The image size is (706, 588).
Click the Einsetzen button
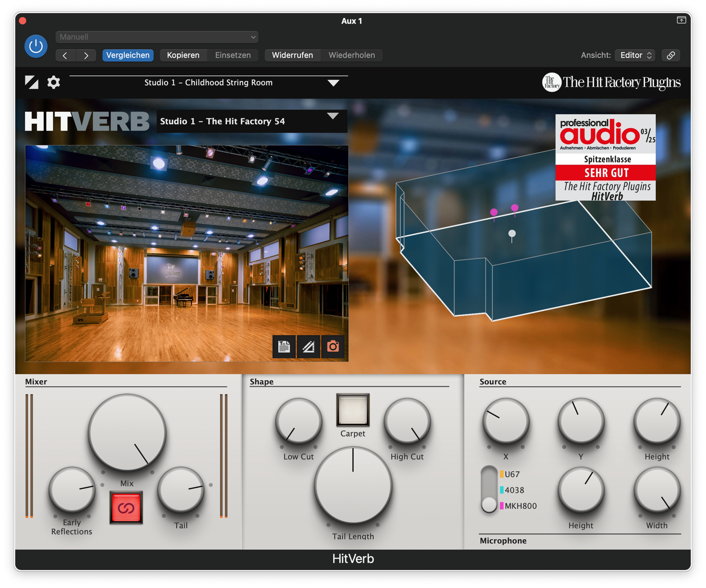pos(233,55)
